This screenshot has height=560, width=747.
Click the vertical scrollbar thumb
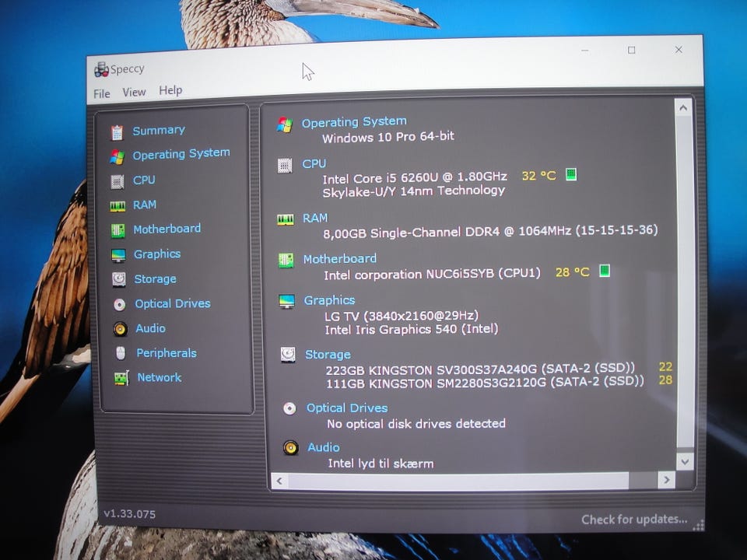tap(684, 282)
